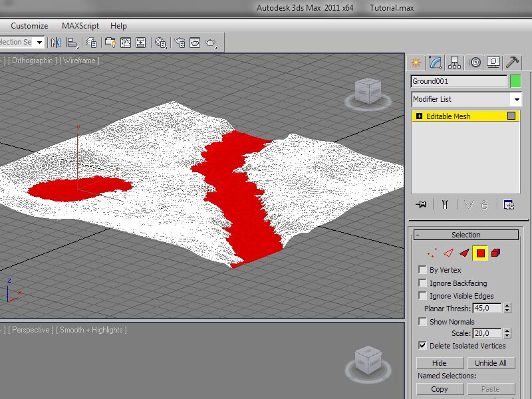This screenshot has width=532, height=399.
Task: Click the Mirror tool in toolbar
Action: point(56,43)
